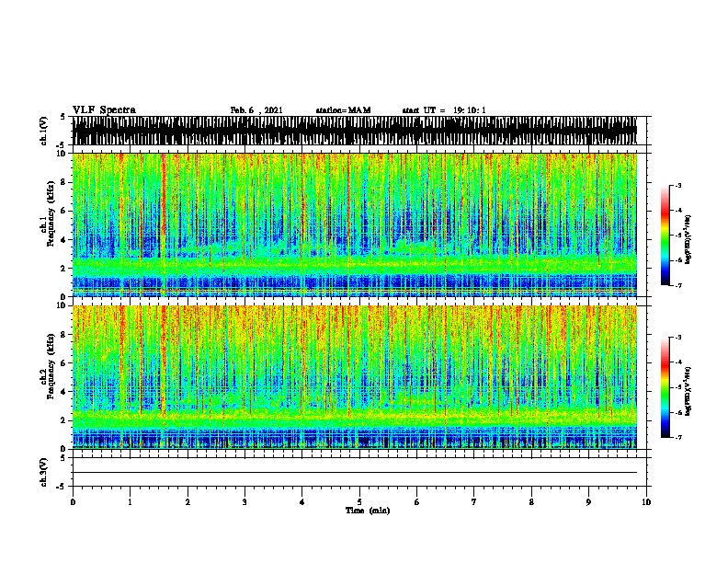This screenshot has height=563, width=728.
Task: Click the ch.1 spectrogram color scale bar
Action: [665, 236]
